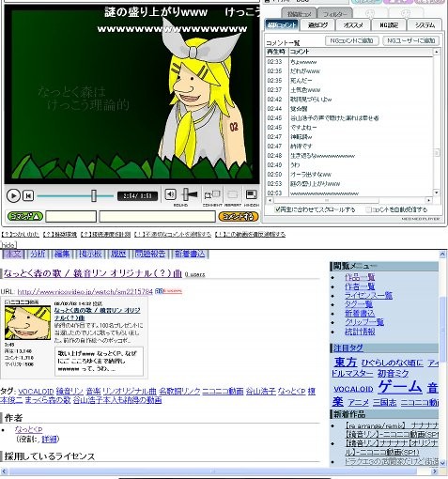
Task: Open タグ一覧 in the sidebar menu
Action: pos(359,304)
